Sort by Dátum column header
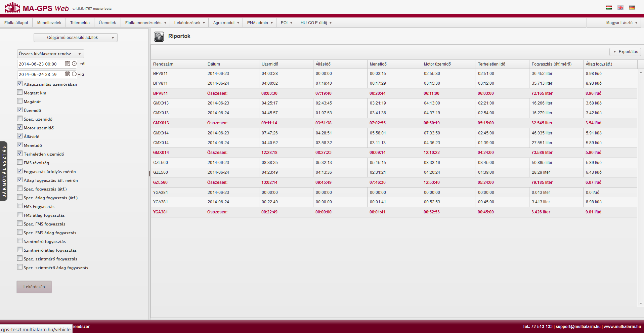The image size is (644, 333). [x=232, y=64]
